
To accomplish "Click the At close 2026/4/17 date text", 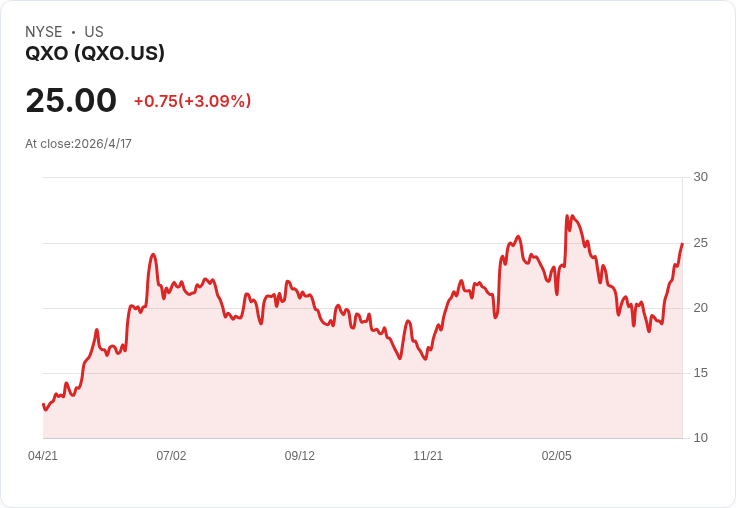I will click(78, 144).
